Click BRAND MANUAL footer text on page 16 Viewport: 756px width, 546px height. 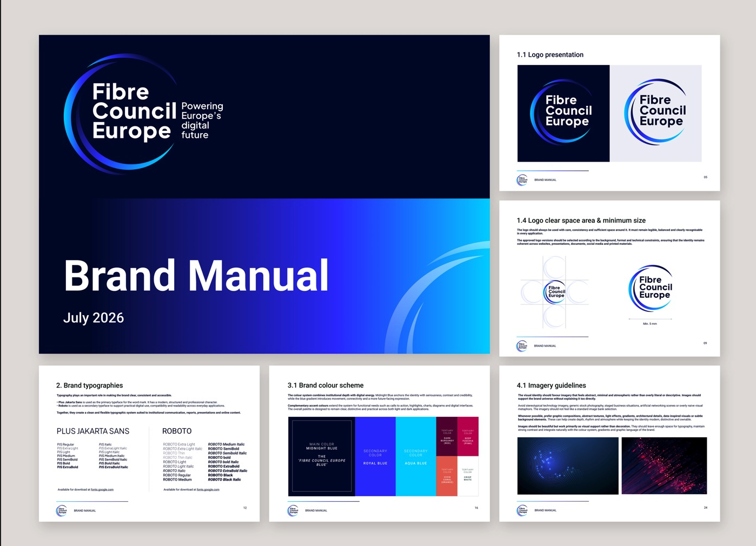[x=316, y=511]
